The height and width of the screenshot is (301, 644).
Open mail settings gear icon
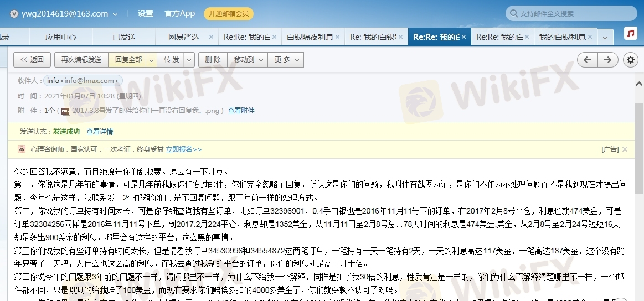tap(630, 60)
